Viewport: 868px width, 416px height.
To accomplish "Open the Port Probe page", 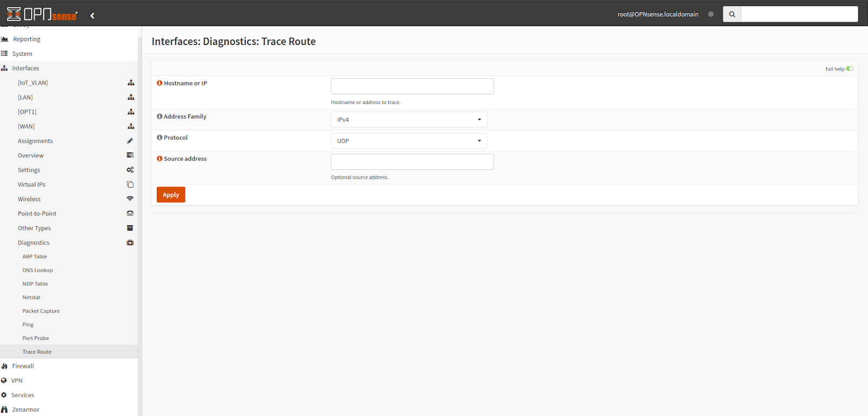I will coord(36,338).
